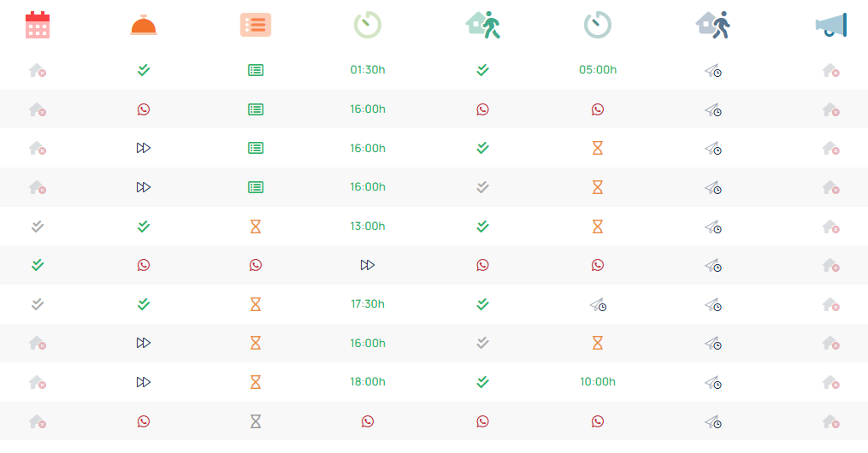Click the orange list header icon

coord(255,25)
